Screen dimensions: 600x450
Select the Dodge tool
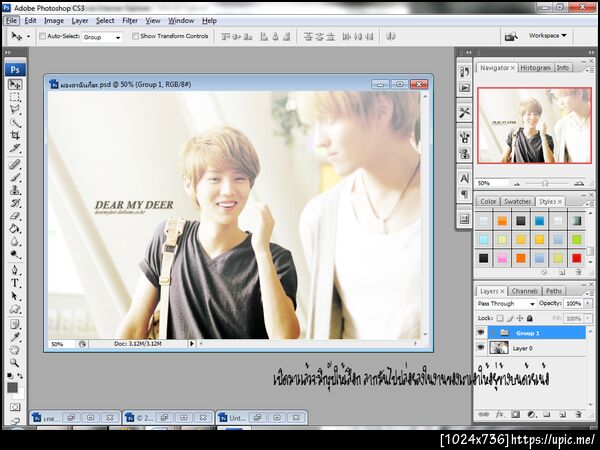point(15,254)
